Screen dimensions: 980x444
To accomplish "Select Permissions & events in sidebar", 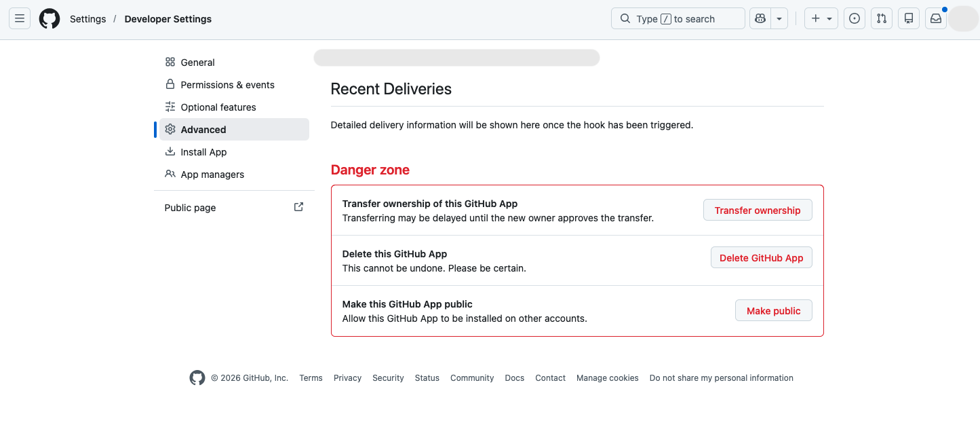I will [x=234, y=85].
